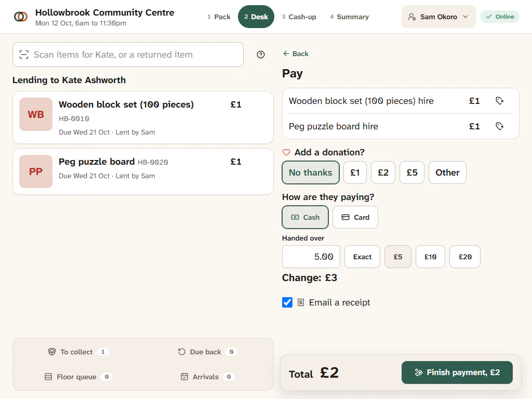The image size is (532, 399).
Task: Set handed over amount to £20
Action: tap(465, 257)
